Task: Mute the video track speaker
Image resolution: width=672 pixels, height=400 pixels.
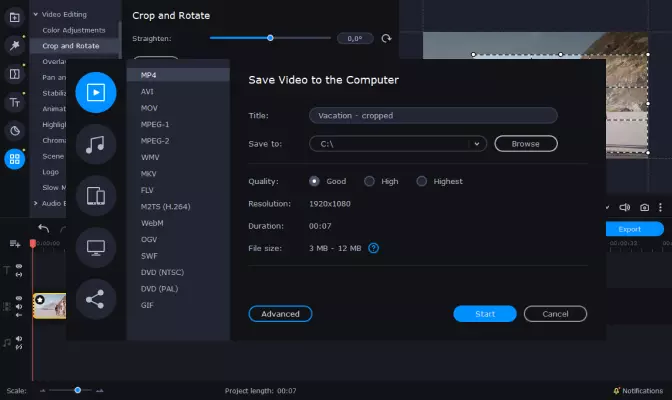Action: coord(19,307)
